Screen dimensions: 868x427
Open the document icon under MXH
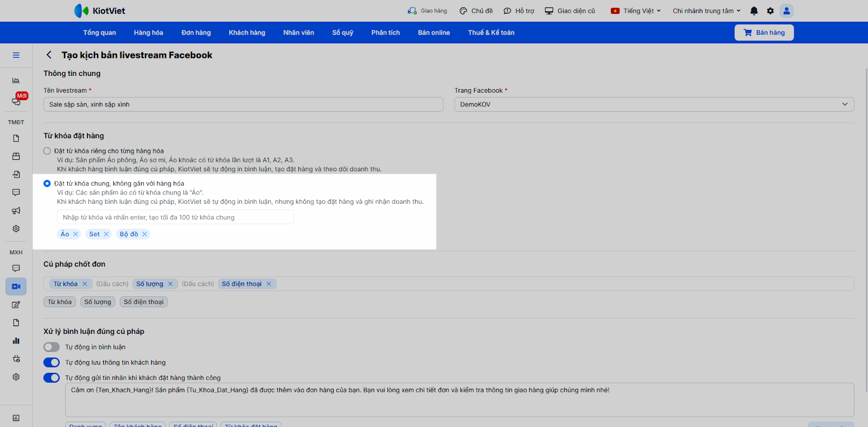pyautogui.click(x=16, y=322)
